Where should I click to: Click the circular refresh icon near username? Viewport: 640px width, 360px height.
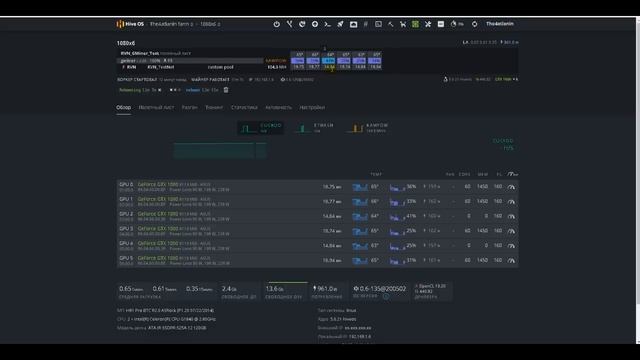coord(474,24)
